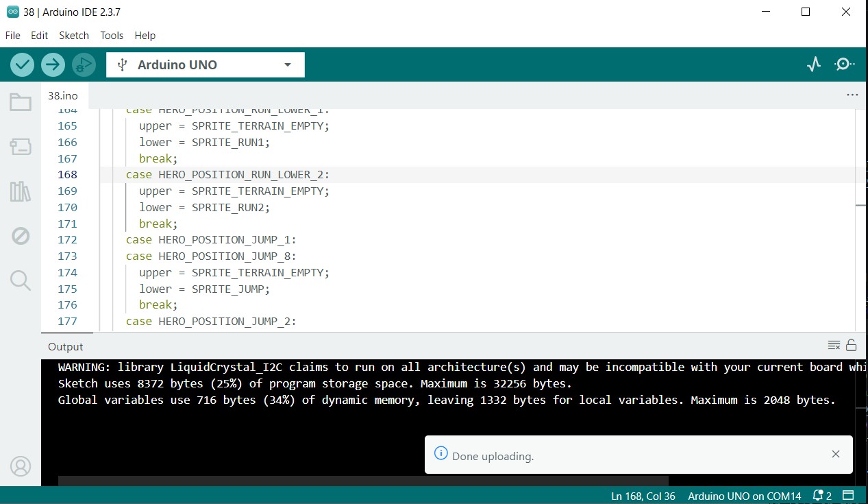Click the case HERO_POSITION_JUMP_8 line
This screenshot has width=868, height=504.
click(211, 256)
